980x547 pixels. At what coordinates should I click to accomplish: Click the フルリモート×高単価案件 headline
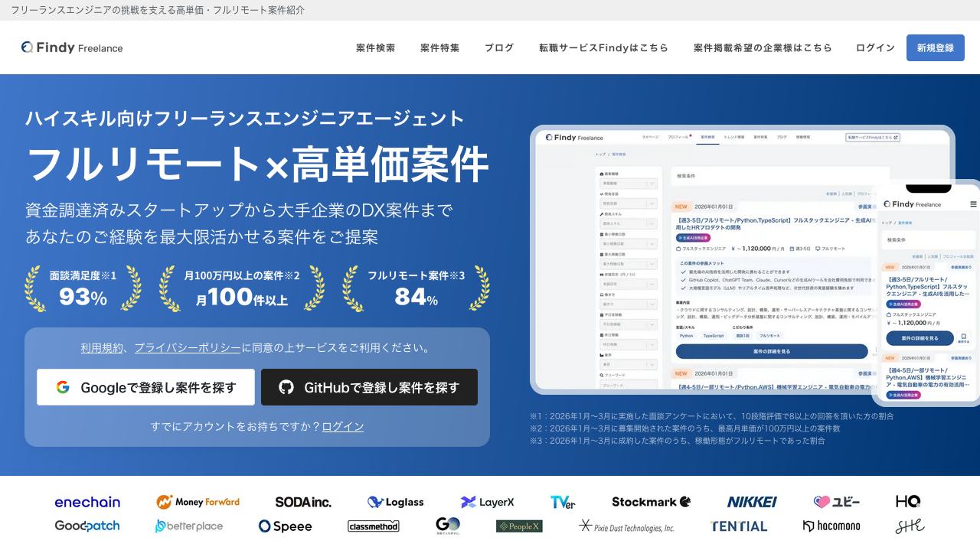point(257,164)
